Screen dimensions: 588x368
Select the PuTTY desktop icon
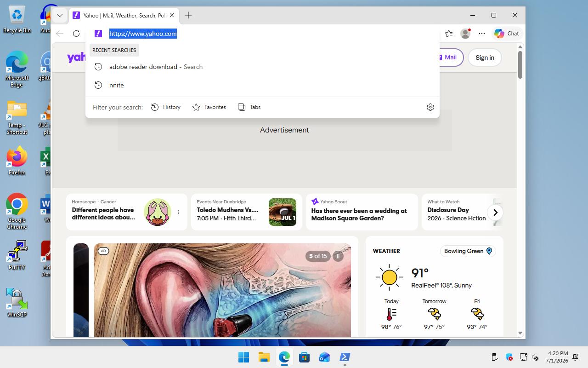pos(17,255)
